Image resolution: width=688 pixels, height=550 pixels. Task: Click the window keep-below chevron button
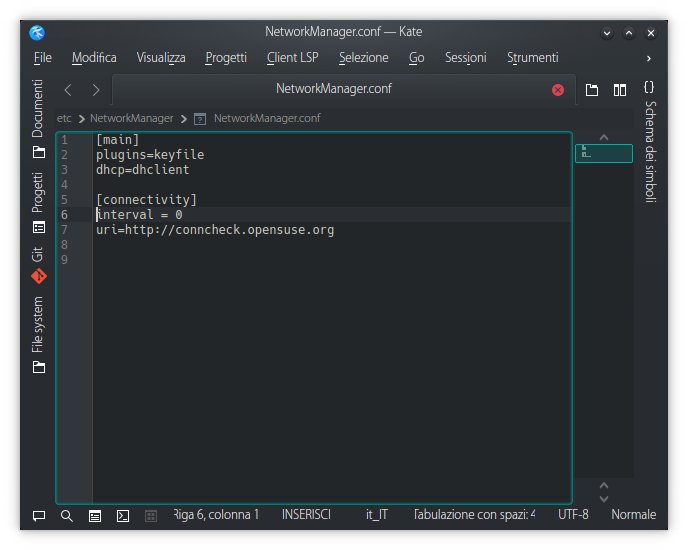(607, 33)
